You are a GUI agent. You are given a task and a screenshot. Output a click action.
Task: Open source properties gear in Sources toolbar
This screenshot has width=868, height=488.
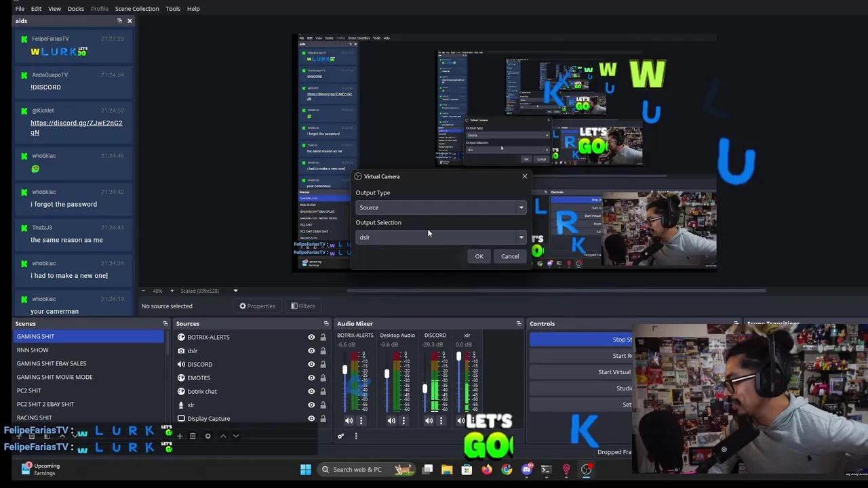point(208,436)
